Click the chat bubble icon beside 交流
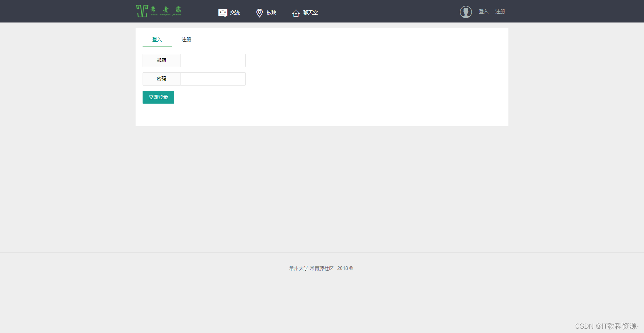Image resolution: width=644 pixels, height=333 pixels. click(223, 13)
